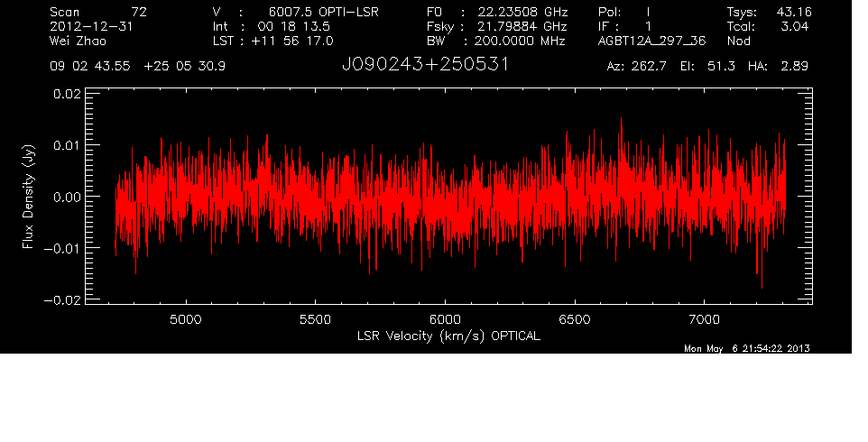This screenshot has width=868, height=442.
Task: Select observer name Wei Zhao
Action: [x=78, y=41]
